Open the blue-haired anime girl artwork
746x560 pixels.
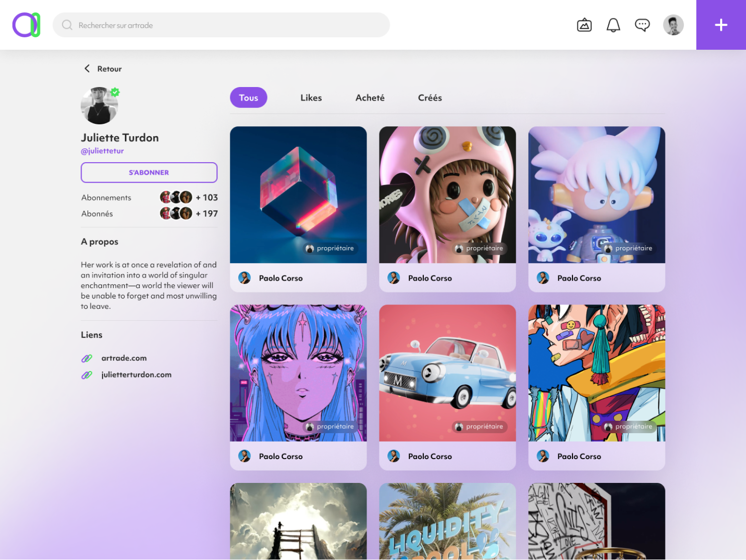point(298,373)
